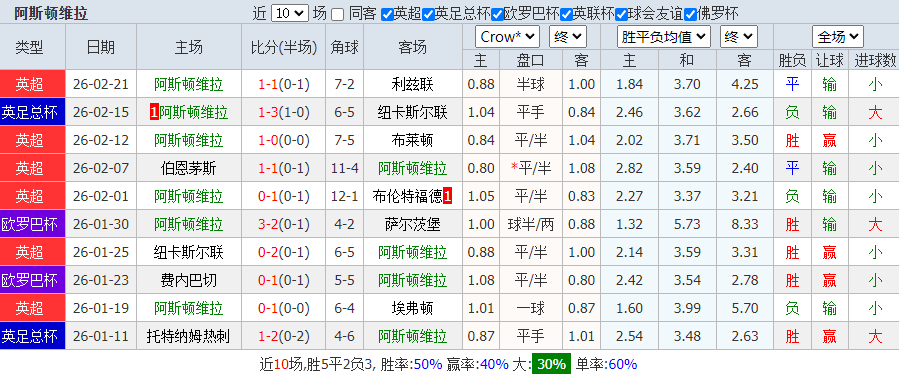Click the *平/半 handicap on 26-02-07
899x375 pixels.
tap(531, 169)
